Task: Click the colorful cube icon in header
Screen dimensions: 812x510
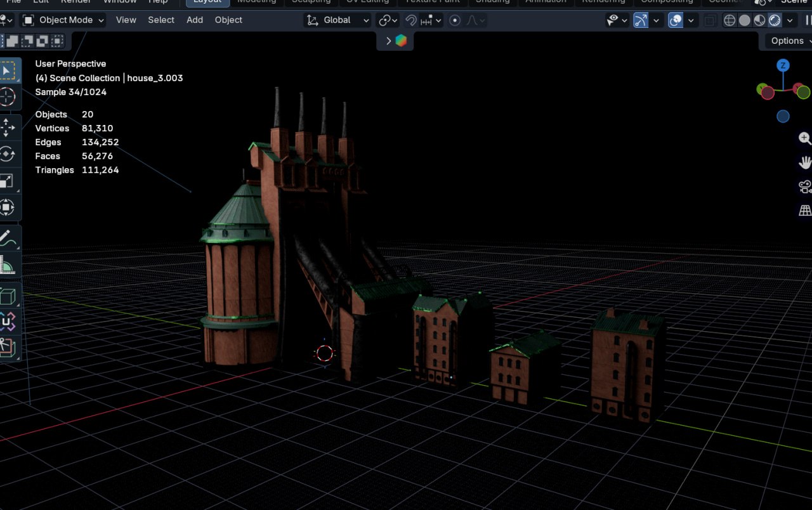Action: tap(401, 41)
